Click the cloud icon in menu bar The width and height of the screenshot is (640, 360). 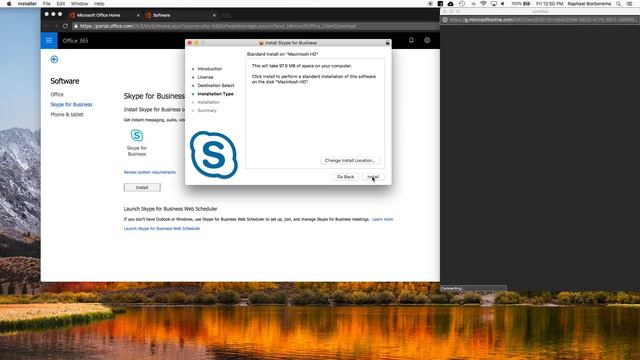point(451,4)
